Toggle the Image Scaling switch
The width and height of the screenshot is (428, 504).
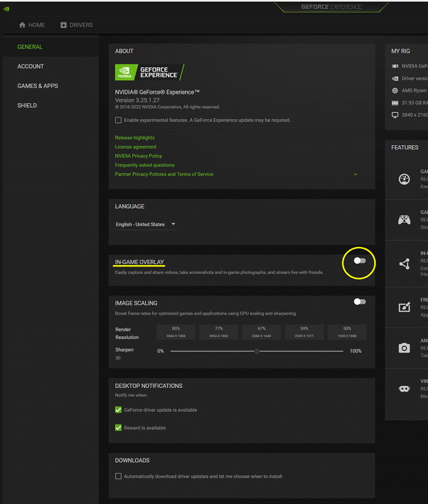(359, 302)
